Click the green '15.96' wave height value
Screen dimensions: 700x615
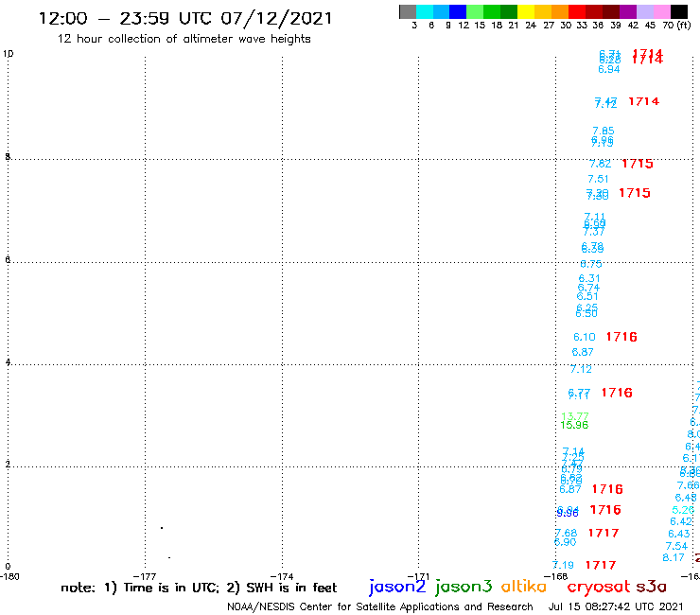574,425
